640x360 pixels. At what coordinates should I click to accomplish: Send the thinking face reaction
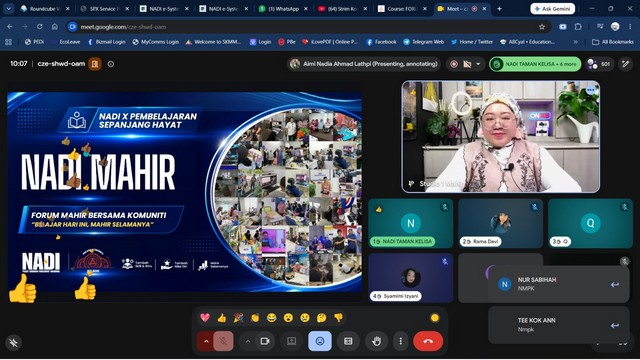tap(322, 318)
